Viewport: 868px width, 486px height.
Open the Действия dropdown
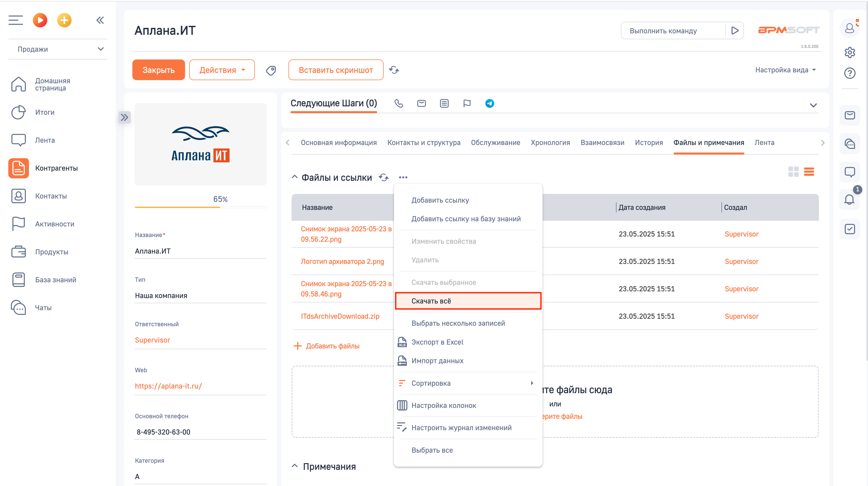tap(222, 70)
